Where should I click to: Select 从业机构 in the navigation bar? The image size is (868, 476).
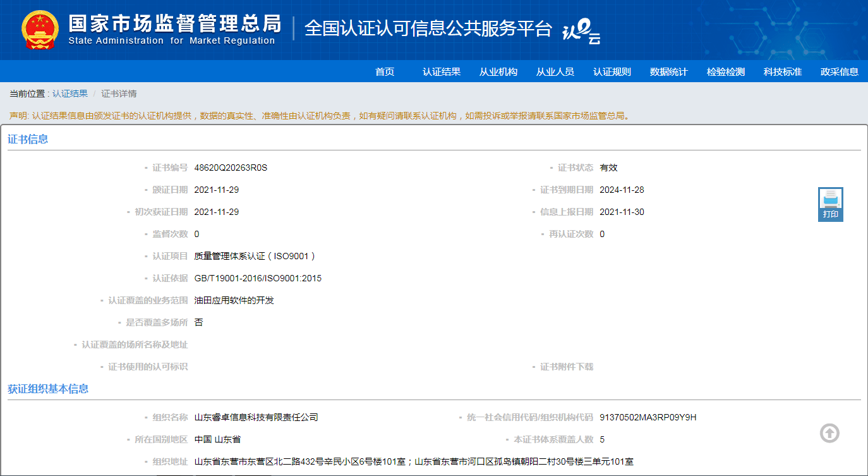tap(498, 71)
